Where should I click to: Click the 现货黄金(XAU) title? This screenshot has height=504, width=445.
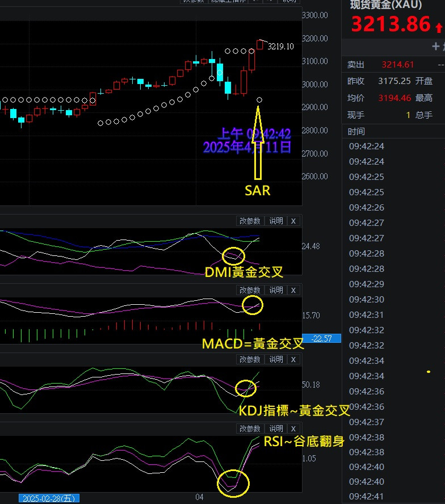386,5
